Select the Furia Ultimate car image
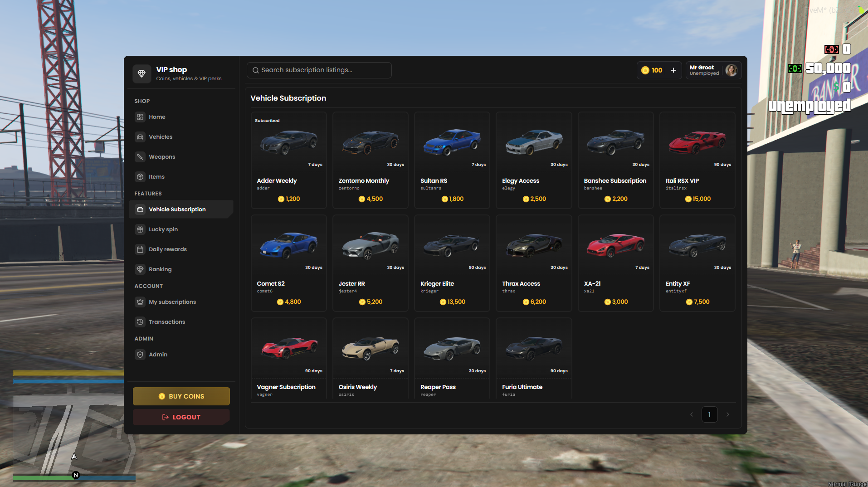Image resolution: width=868 pixels, height=487 pixels. coord(534,348)
